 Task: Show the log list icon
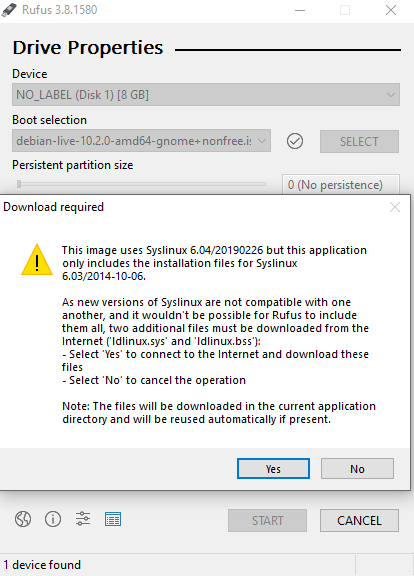113,519
